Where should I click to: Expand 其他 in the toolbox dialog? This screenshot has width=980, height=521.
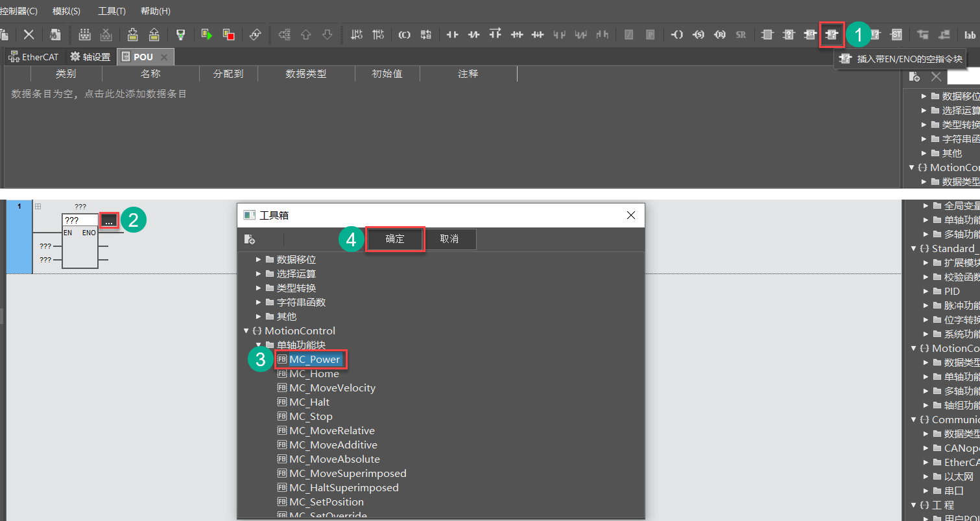point(259,316)
